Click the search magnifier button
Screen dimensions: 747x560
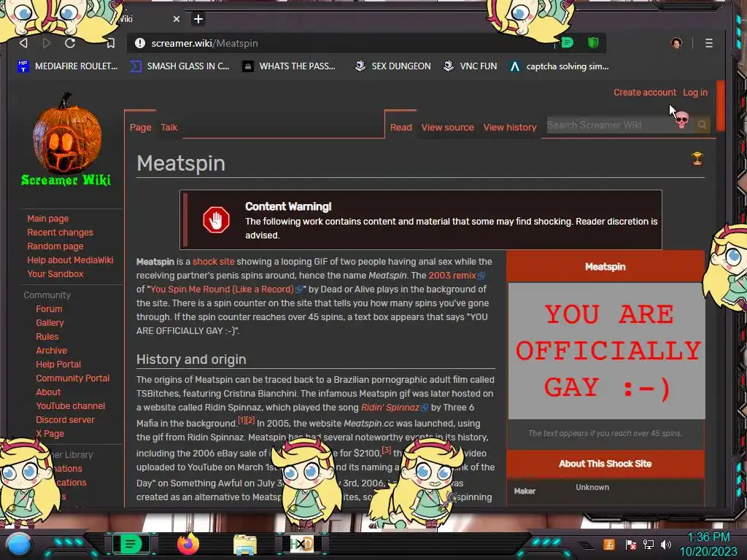[703, 125]
